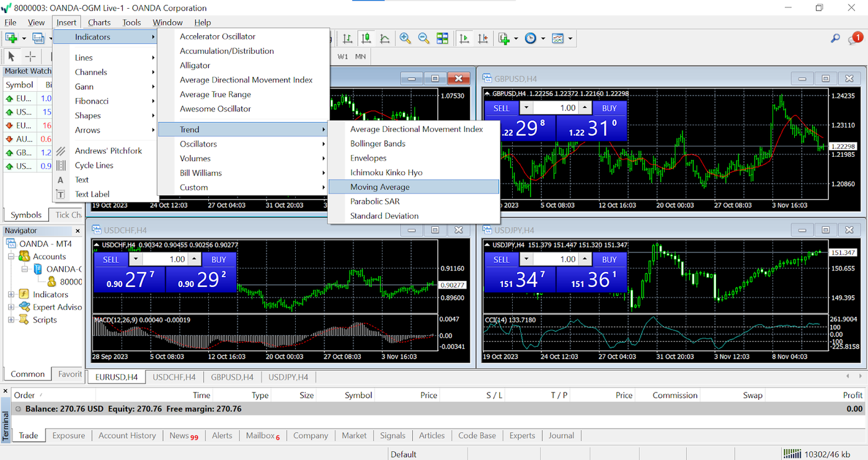The width and height of the screenshot is (868, 460).
Task: Switch to the GBPUSD,H4 chart tab
Action: click(x=232, y=376)
